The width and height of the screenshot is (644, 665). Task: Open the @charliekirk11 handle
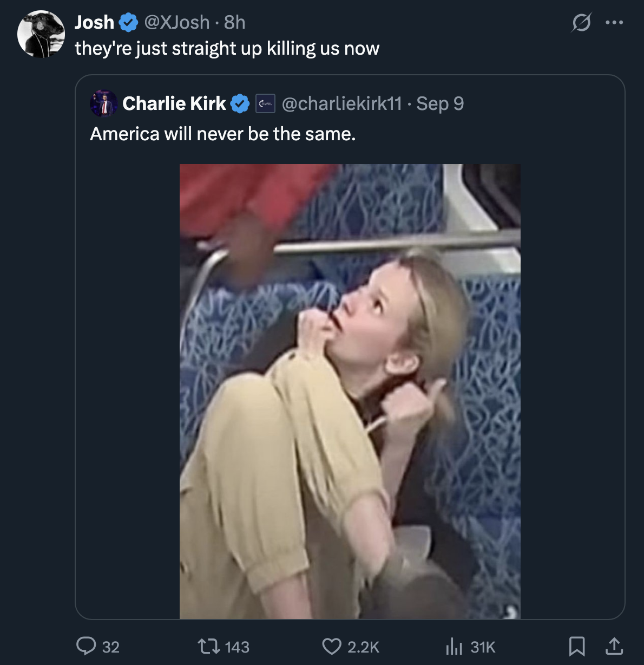[x=342, y=103]
